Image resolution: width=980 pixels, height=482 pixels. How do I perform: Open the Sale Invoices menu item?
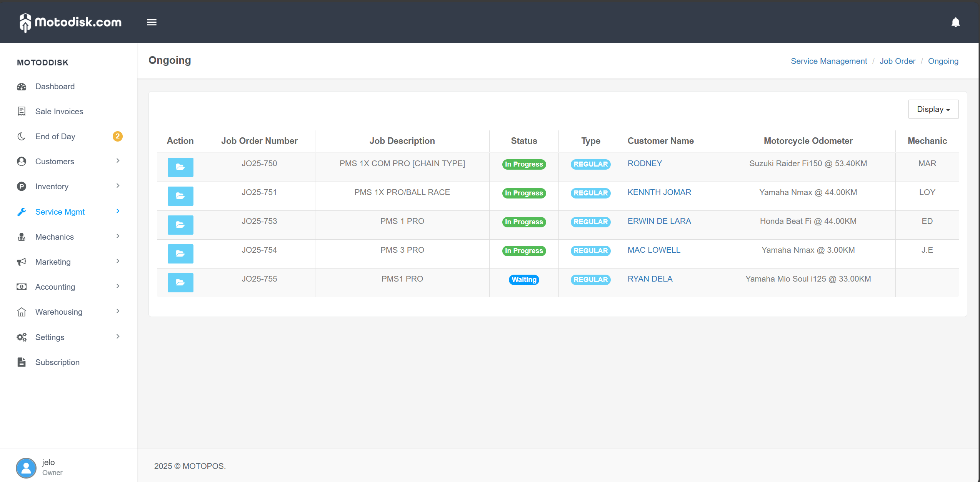tap(59, 112)
